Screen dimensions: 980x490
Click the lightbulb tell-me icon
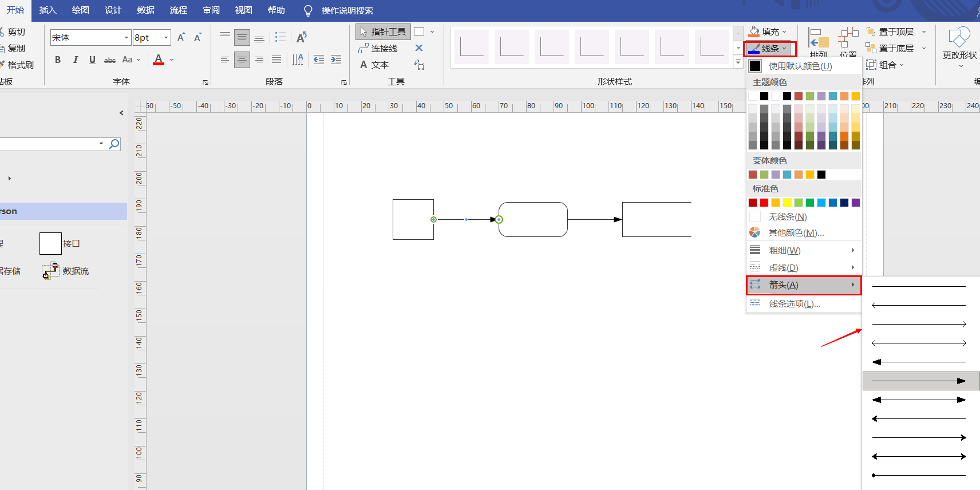point(308,10)
